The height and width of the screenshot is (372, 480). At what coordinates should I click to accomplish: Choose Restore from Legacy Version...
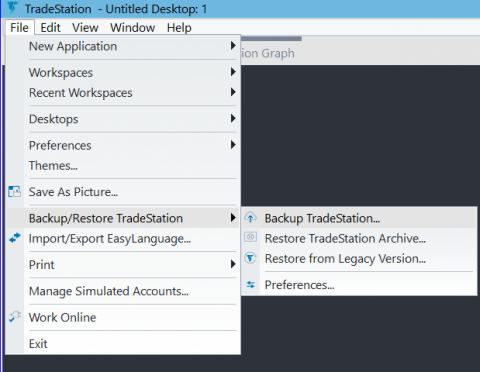[x=359, y=258]
